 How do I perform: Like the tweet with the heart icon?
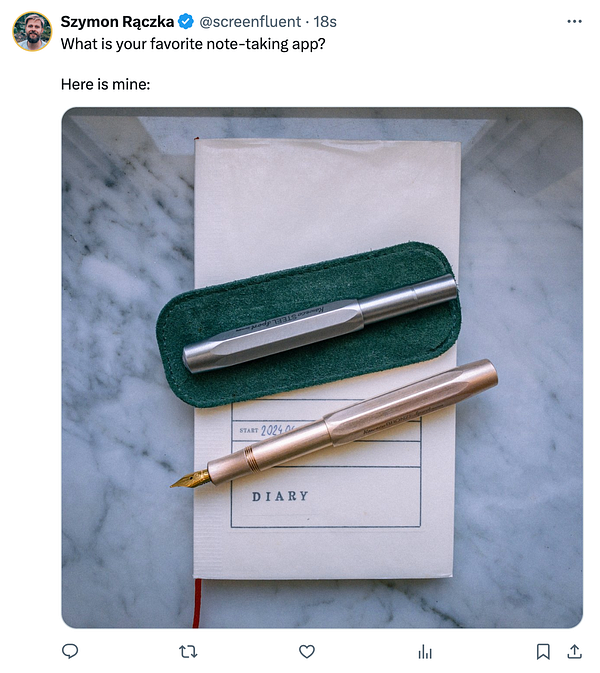tap(306, 652)
